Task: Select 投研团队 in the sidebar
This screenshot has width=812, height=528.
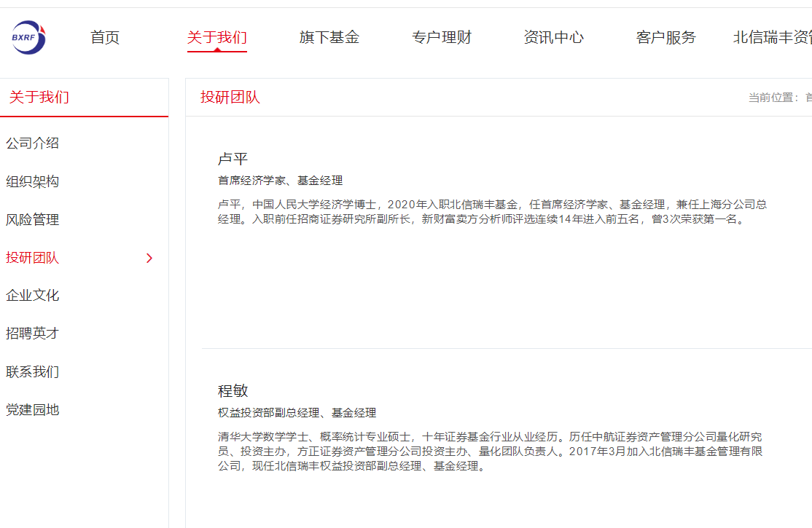Action: 33,258
